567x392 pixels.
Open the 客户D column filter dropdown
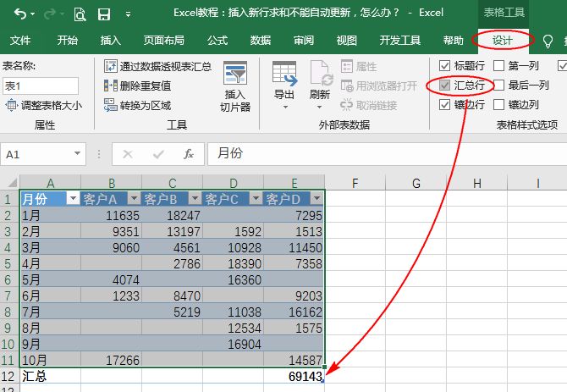pyautogui.click(x=317, y=198)
